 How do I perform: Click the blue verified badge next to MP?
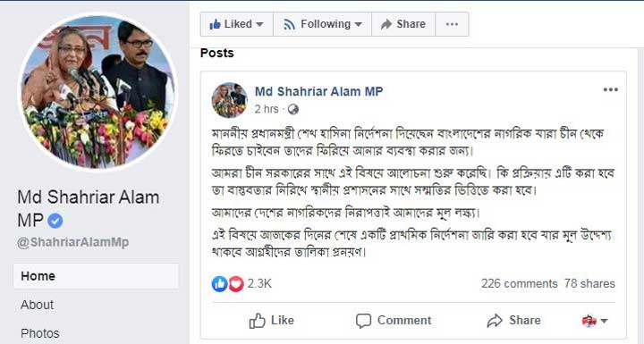pos(55,221)
